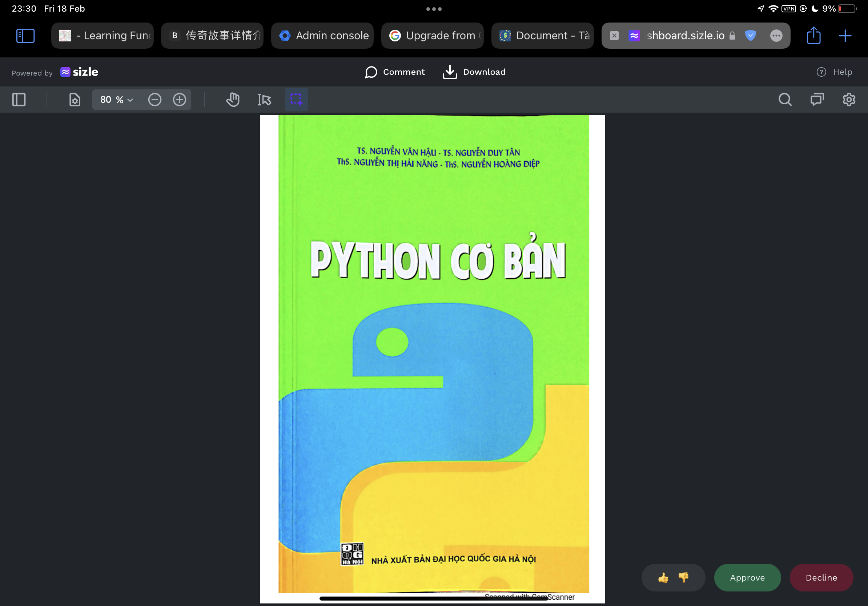Image resolution: width=868 pixels, height=606 pixels.
Task: Give a thumbs up reaction
Action: click(x=663, y=578)
